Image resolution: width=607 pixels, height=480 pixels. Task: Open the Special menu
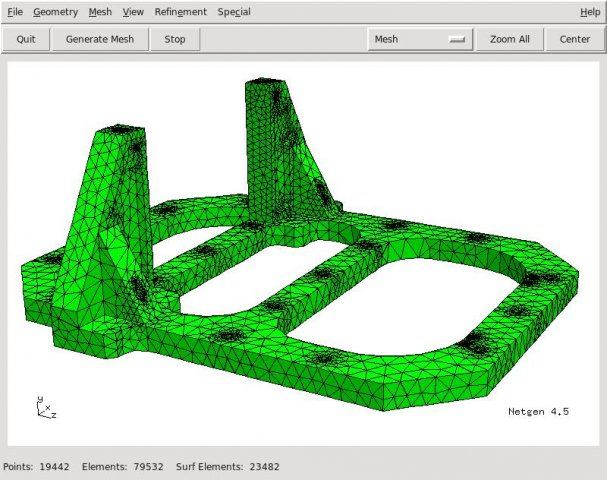pos(234,12)
